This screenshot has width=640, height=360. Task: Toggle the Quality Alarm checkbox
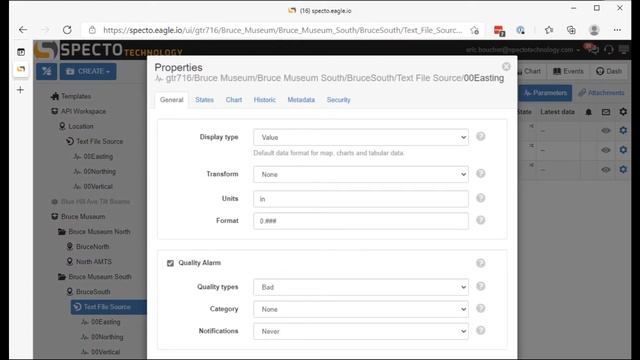pyautogui.click(x=170, y=263)
